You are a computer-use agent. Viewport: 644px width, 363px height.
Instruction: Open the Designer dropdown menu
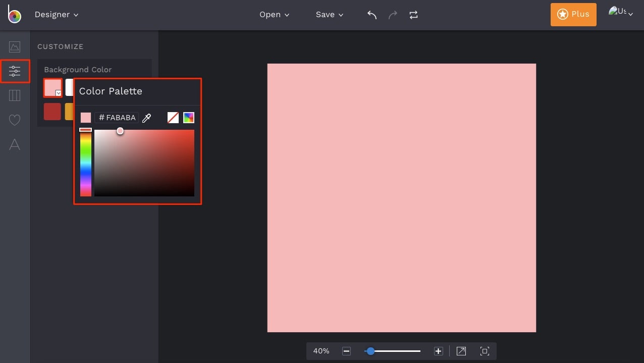pos(57,15)
